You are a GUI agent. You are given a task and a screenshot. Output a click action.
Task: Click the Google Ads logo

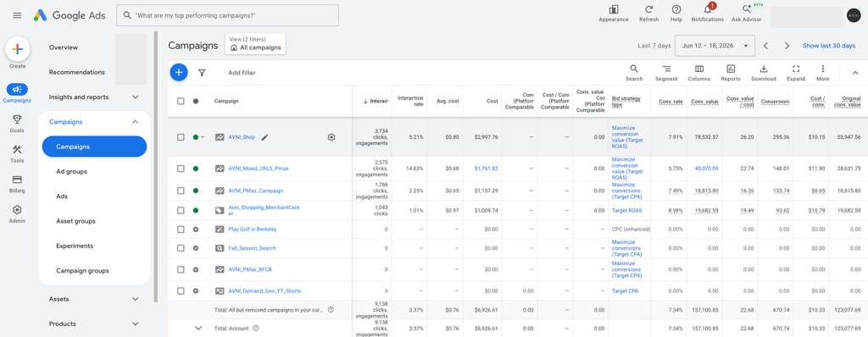click(x=70, y=15)
